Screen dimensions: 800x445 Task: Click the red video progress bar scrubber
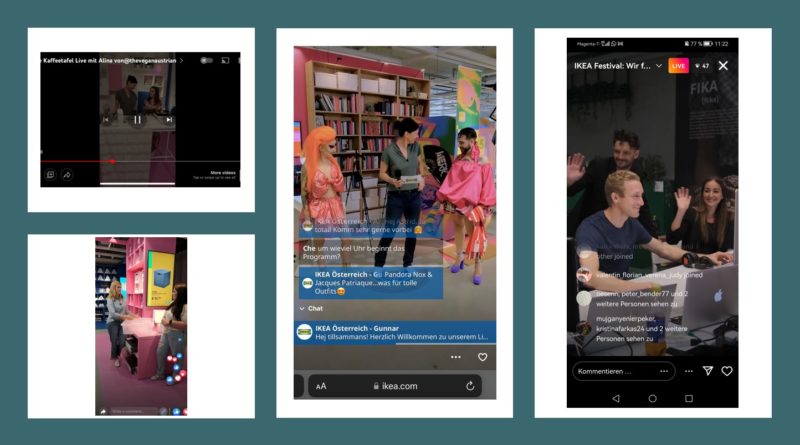112,160
